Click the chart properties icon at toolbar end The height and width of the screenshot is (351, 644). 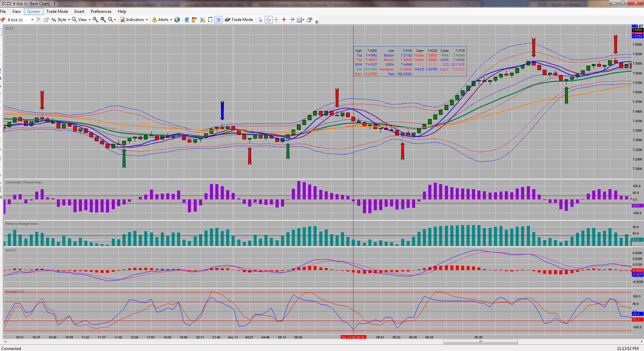(309, 20)
